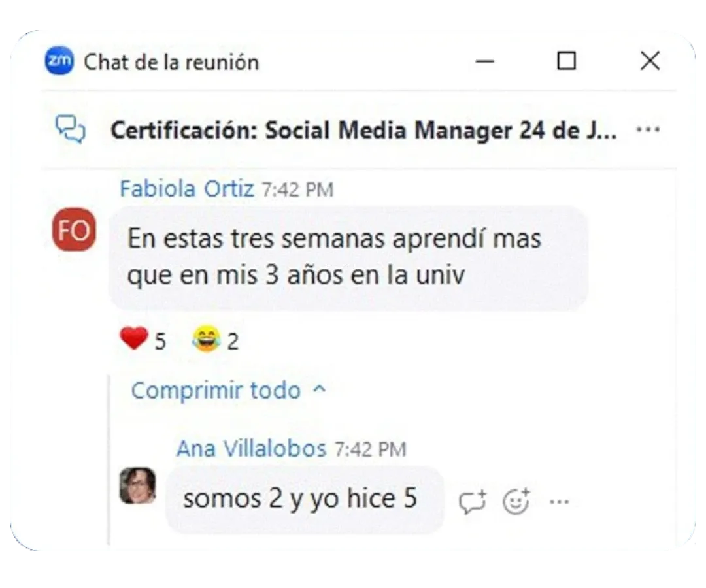
Task: Open Fabiola Ortiz's name link
Action: [x=187, y=189]
